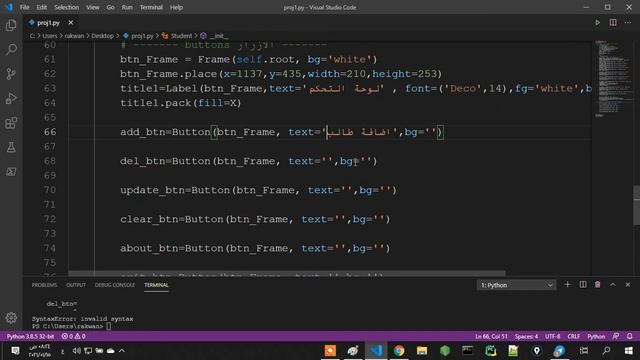
Task: Open the Go menu
Action: (110, 7)
